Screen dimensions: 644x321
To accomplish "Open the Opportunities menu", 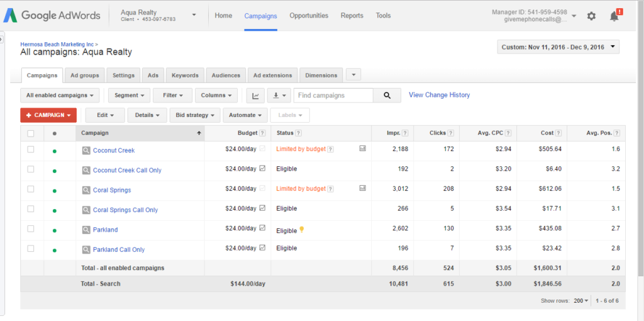I will click(x=309, y=16).
